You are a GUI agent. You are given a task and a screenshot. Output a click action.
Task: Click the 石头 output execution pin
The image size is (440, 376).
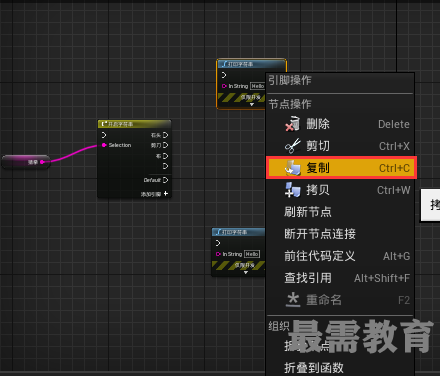(x=166, y=135)
